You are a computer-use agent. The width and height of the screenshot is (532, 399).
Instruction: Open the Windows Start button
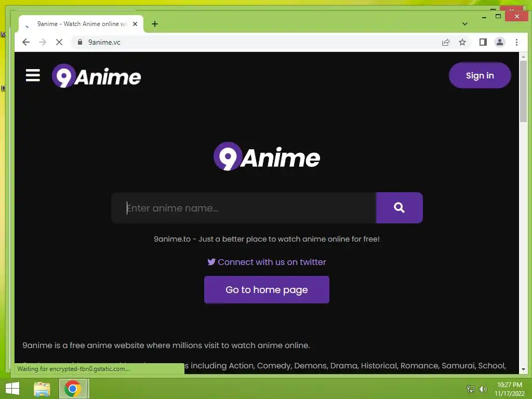12,389
